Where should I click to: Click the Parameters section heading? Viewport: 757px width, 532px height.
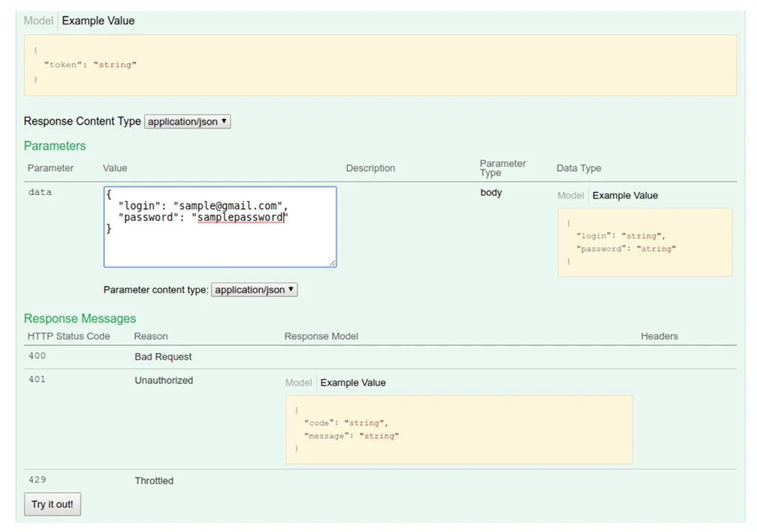55,146
